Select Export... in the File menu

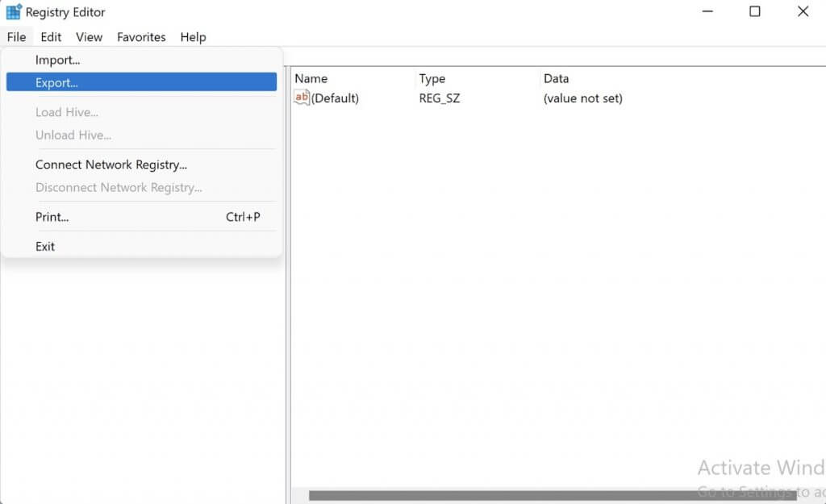tap(141, 82)
